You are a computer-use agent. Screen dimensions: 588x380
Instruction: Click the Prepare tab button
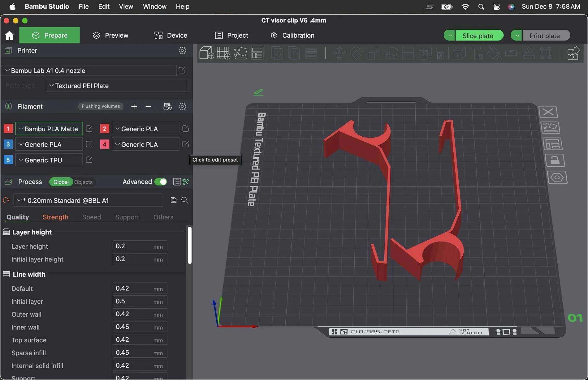point(50,35)
